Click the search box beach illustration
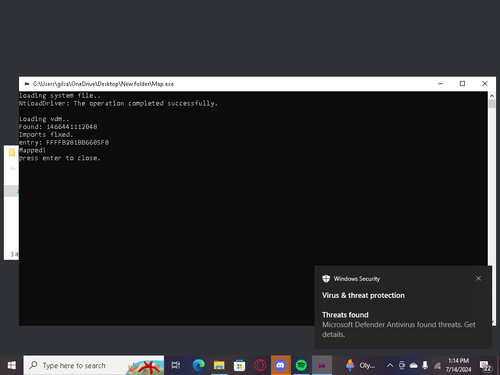The height and width of the screenshot is (375, 500). coord(145,366)
